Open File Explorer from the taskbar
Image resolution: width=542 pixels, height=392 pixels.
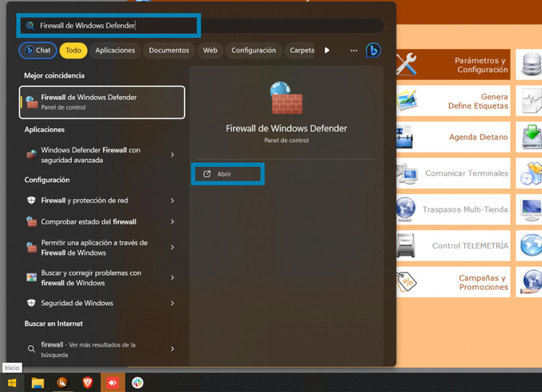point(38,382)
